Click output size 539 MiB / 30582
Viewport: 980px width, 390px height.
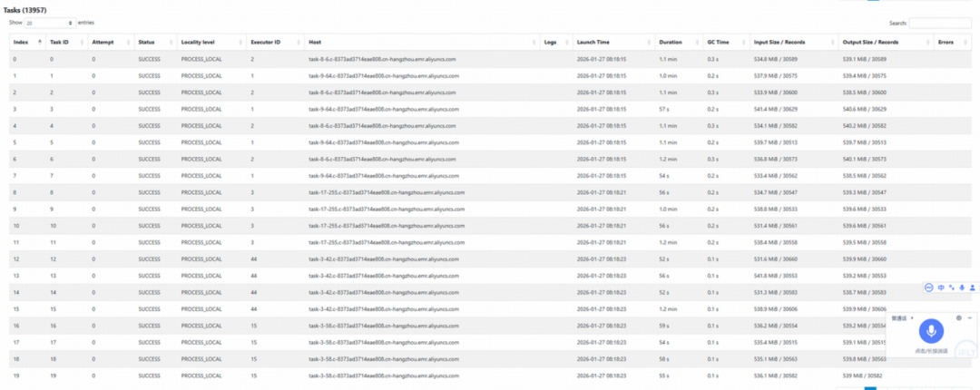point(862,375)
